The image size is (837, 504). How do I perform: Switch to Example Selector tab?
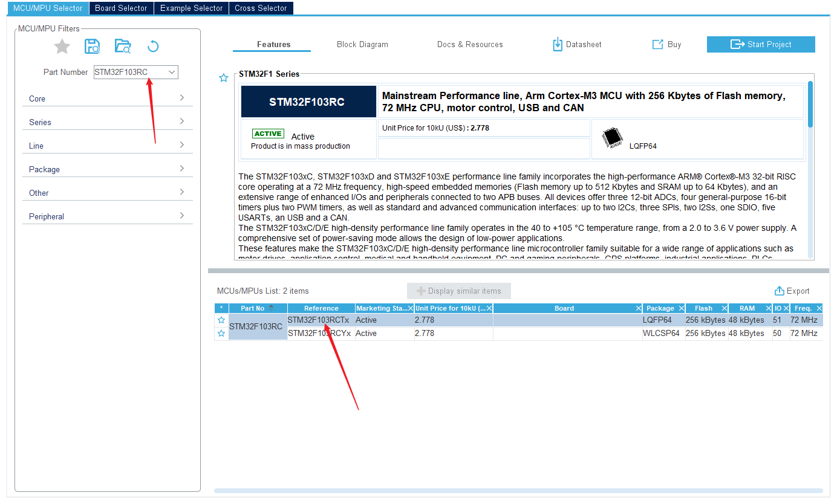pyautogui.click(x=191, y=8)
